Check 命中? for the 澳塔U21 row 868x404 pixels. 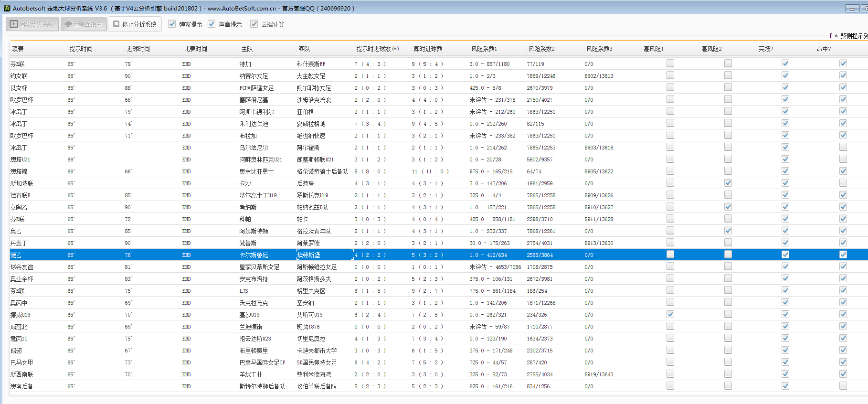click(x=843, y=159)
